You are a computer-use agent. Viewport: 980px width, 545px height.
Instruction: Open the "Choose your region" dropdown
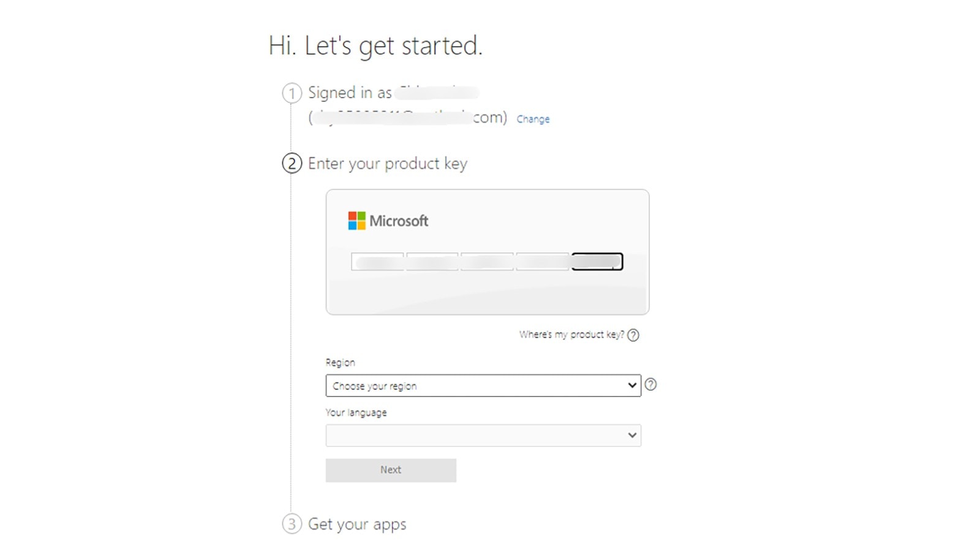coord(483,386)
